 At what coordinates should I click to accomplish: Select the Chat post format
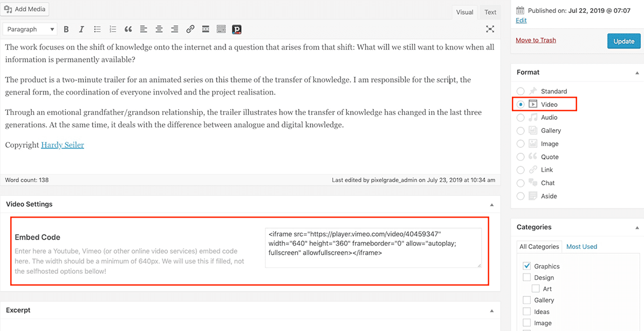click(520, 183)
